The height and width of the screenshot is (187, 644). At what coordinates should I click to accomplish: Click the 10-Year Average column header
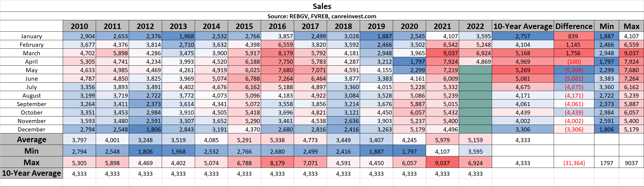[x=523, y=26]
